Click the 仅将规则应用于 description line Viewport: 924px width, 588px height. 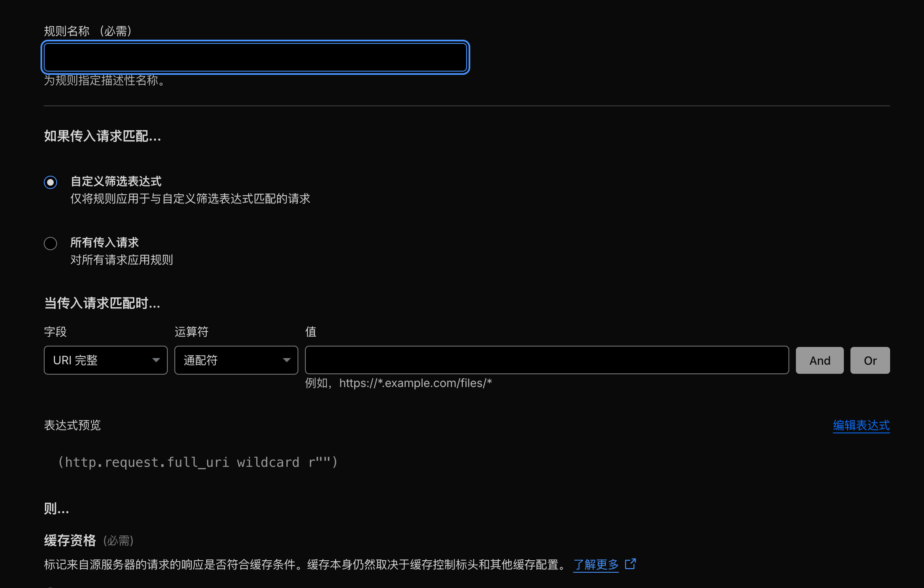click(x=190, y=199)
